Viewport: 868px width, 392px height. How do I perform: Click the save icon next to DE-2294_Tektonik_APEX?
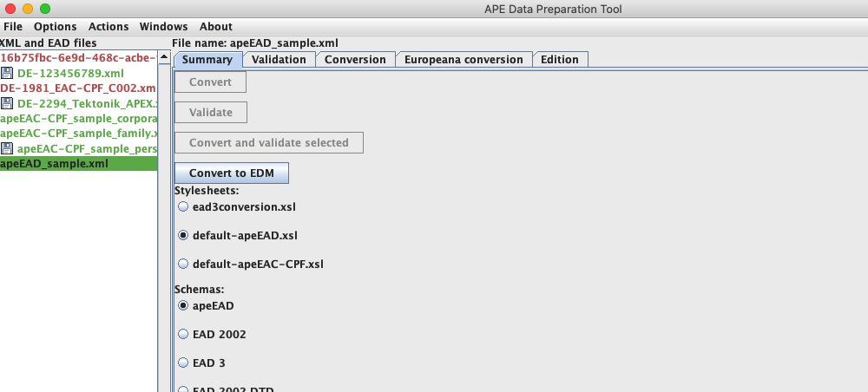(8, 103)
